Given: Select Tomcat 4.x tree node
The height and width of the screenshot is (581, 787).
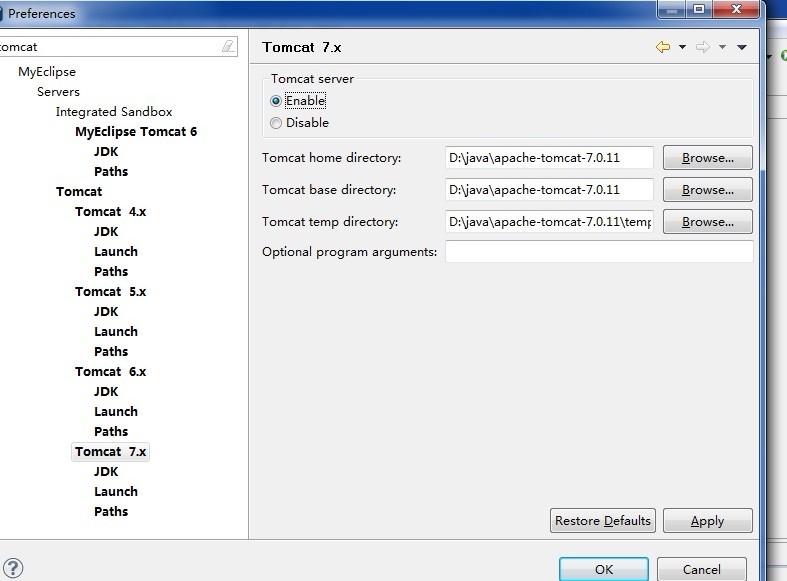Looking at the screenshot, I should (x=110, y=212).
